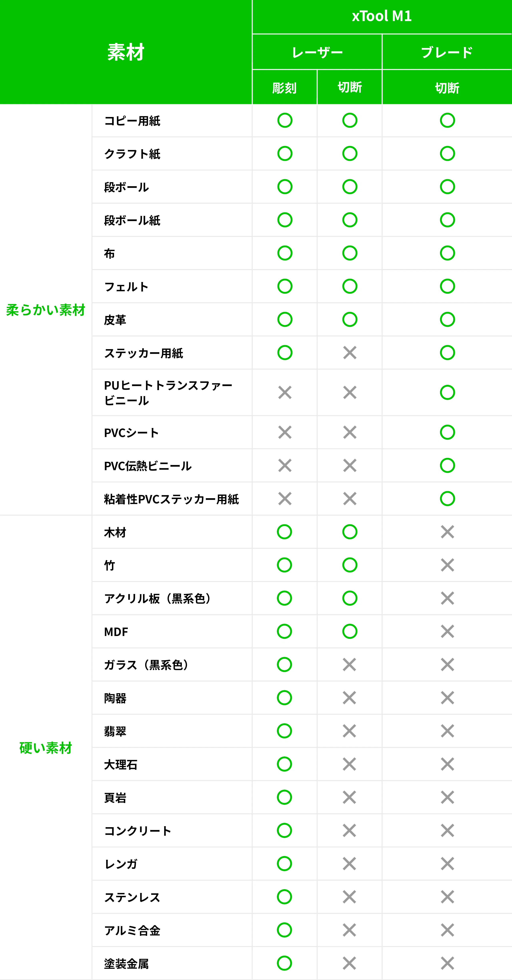This screenshot has width=512, height=980.
Task: Select the ブレード column header
Action: tap(447, 52)
